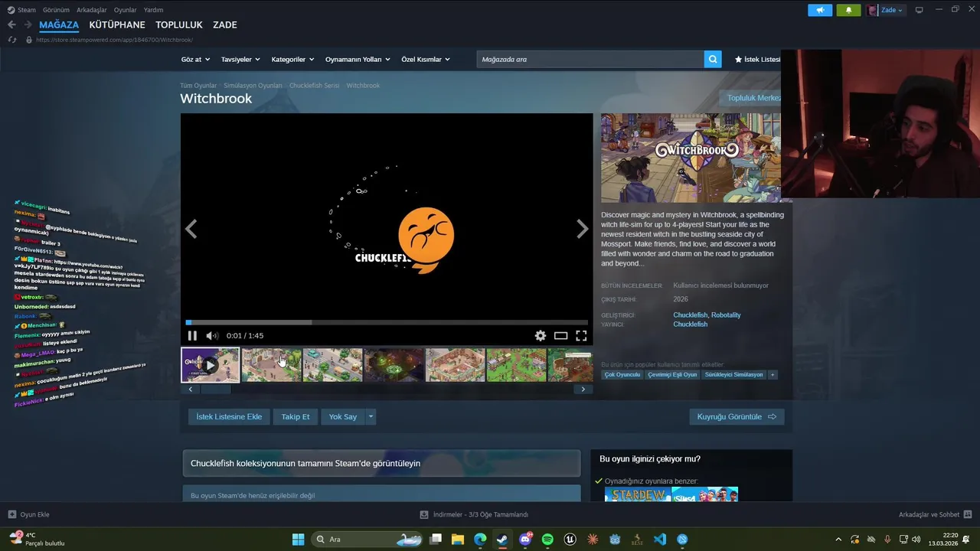980x551 pixels.
Task: Open the Steam announcements megaphone button
Action: coord(819,10)
